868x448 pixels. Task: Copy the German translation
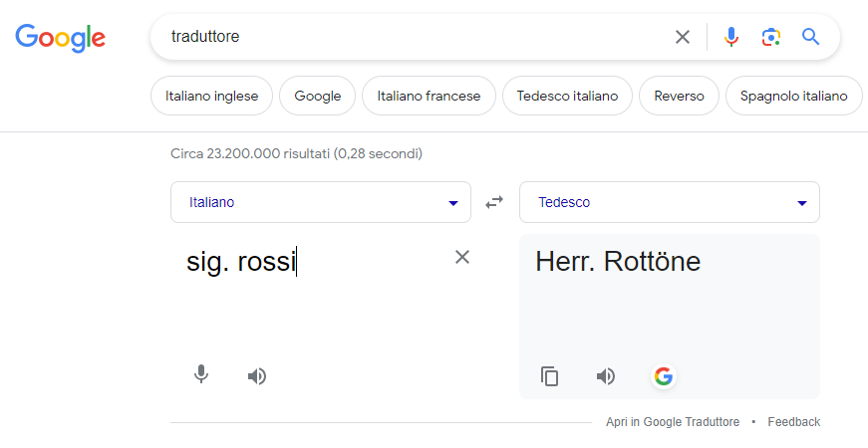550,376
